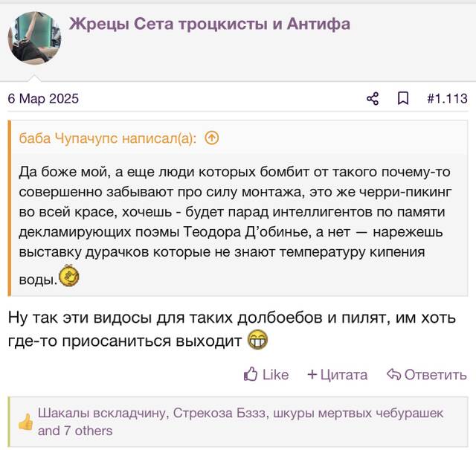Screen dimensions: 476x450
Task: Click the plus icon beside Цитата
Action: pyautogui.click(x=312, y=374)
